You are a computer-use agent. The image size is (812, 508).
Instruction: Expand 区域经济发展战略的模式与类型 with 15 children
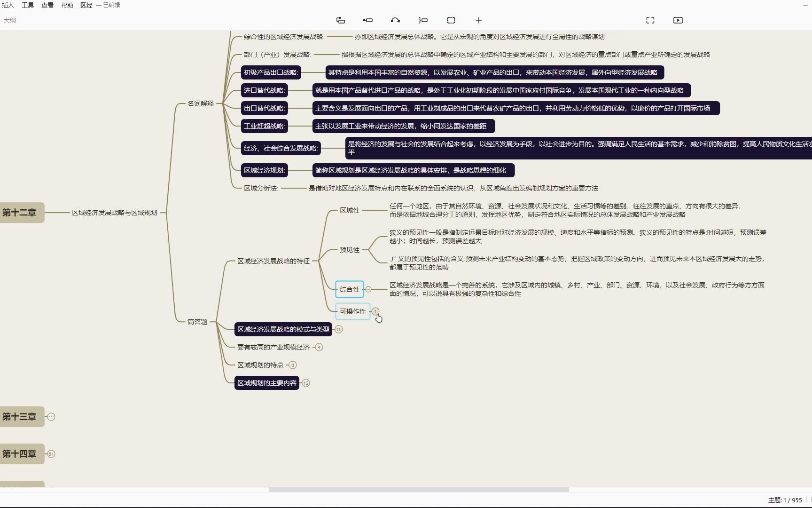coord(339,329)
